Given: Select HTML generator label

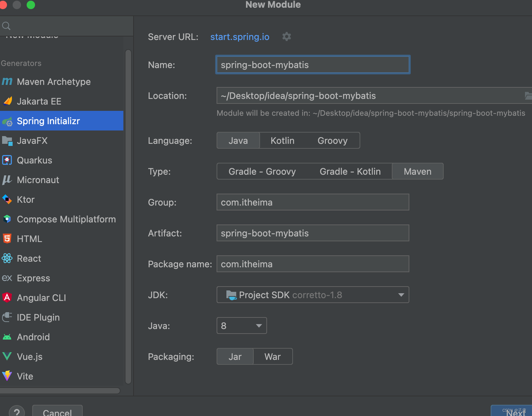Looking at the screenshot, I should [29, 239].
